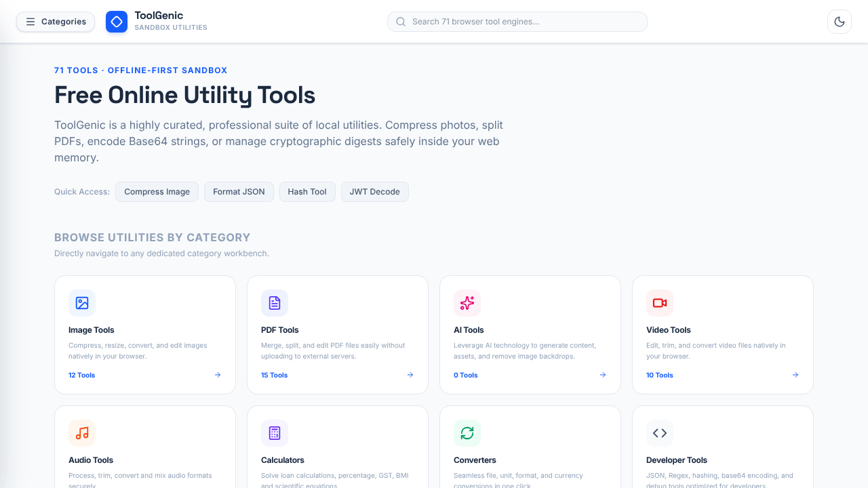Viewport: 868px width, 488px height.
Task: Click the magnifier icon in the search bar
Action: 401,22
